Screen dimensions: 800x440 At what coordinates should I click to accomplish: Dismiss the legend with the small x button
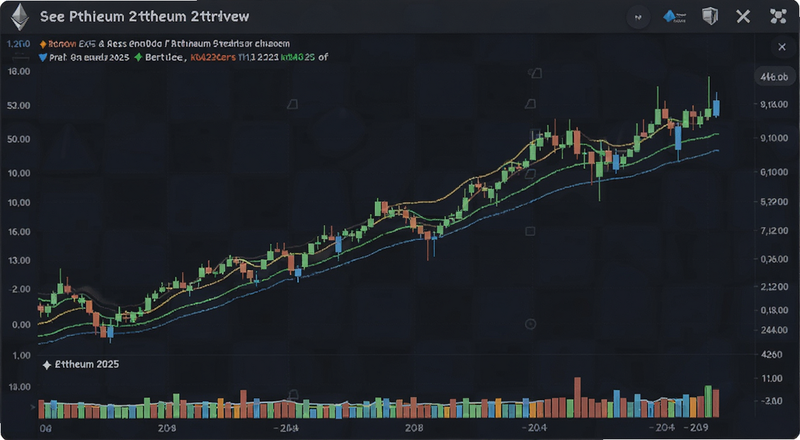coord(782,47)
